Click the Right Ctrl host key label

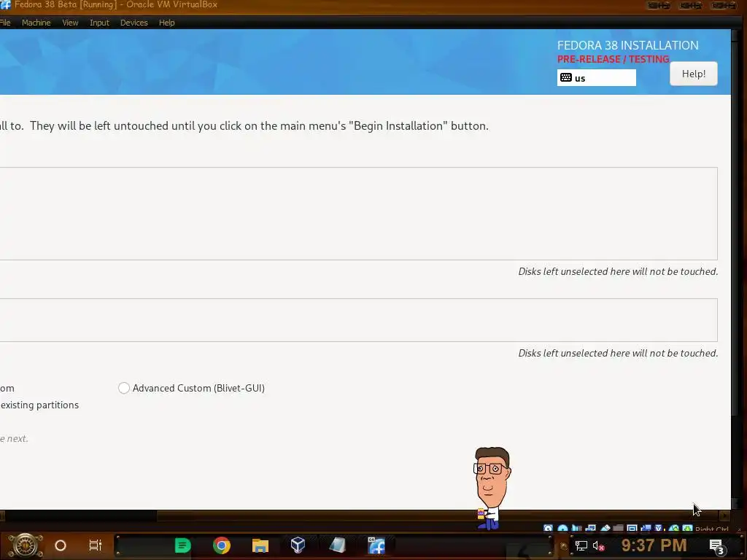click(712, 529)
